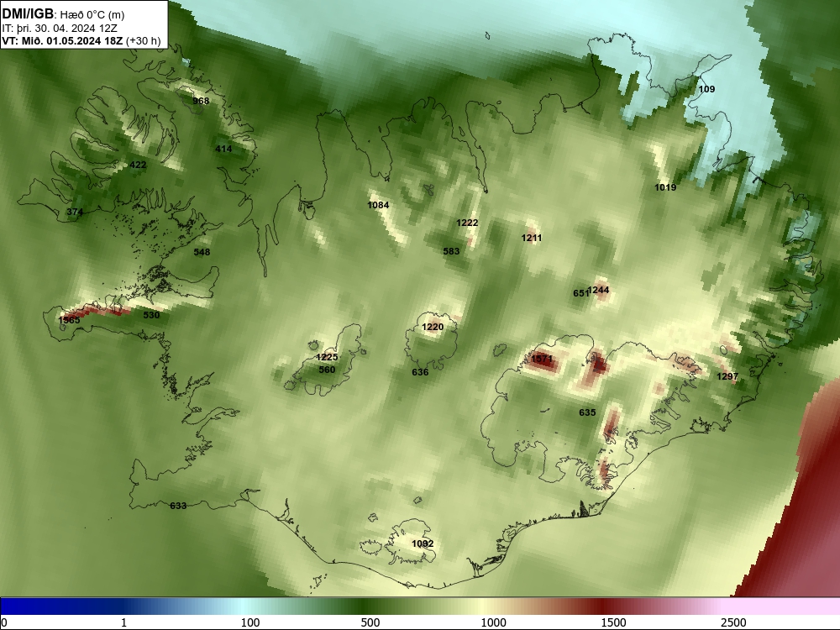Image resolution: width=840 pixels, height=630 pixels.
Task: Click the initial time line 'IT: þri. 30. 04. 2024 12Z'
Action: (x=60, y=29)
